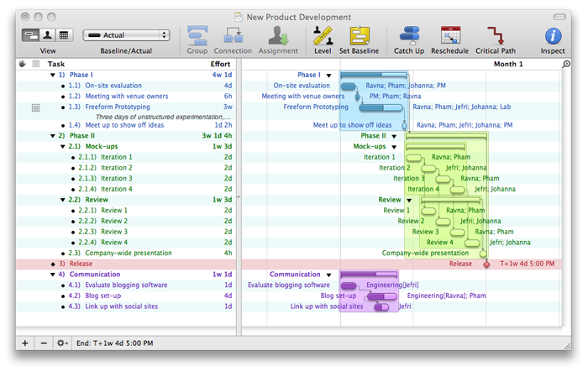Click the hand icon in outline header
Image resolution: width=588 pixels, height=372 pixels.
pyautogui.click(x=23, y=64)
